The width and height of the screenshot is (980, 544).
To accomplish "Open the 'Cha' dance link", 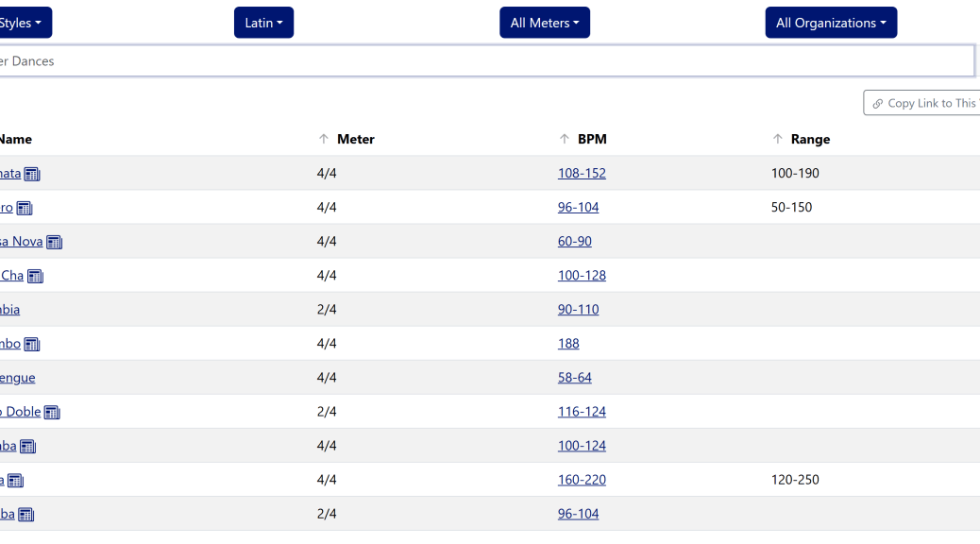I will pyautogui.click(x=12, y=275).
